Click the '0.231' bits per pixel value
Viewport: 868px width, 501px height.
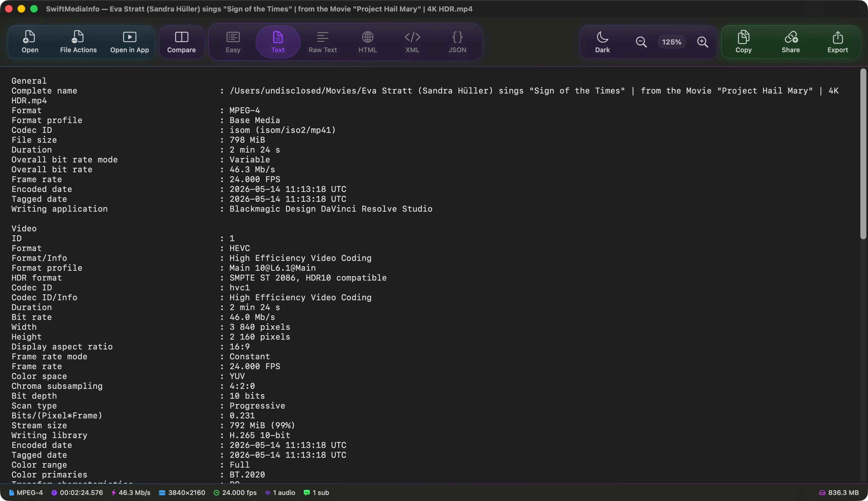242,416
